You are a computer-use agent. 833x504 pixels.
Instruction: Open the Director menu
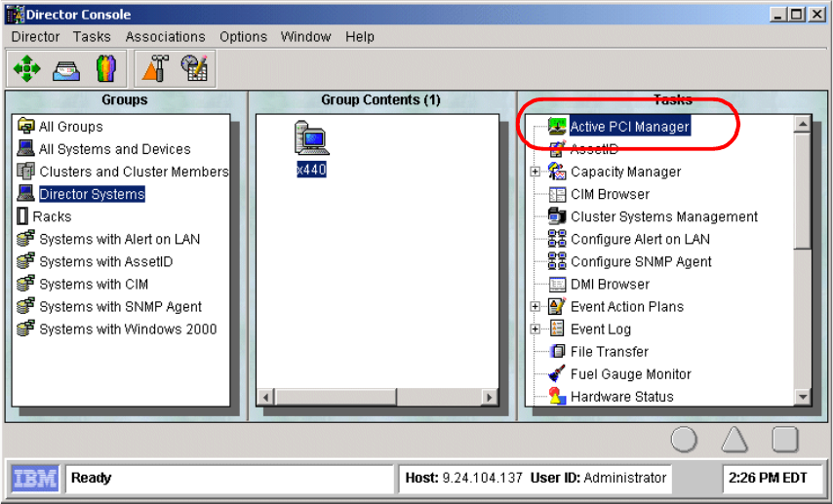(35, 37)
